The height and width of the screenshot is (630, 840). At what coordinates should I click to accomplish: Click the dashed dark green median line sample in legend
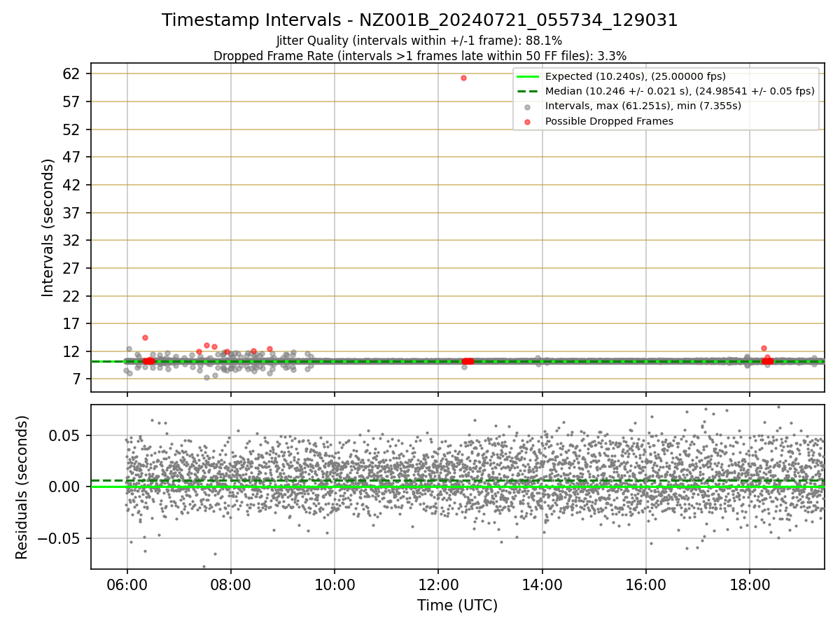pos(528,91)
